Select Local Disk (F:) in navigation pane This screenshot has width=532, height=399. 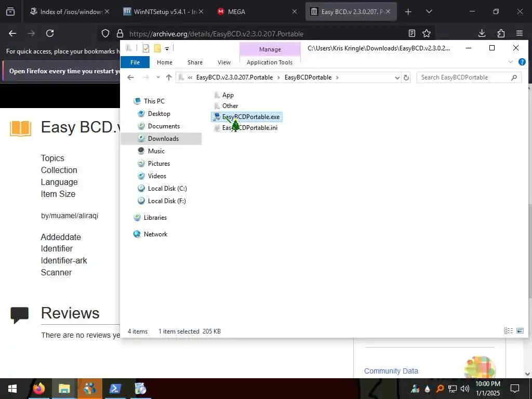tap(162, 201)
